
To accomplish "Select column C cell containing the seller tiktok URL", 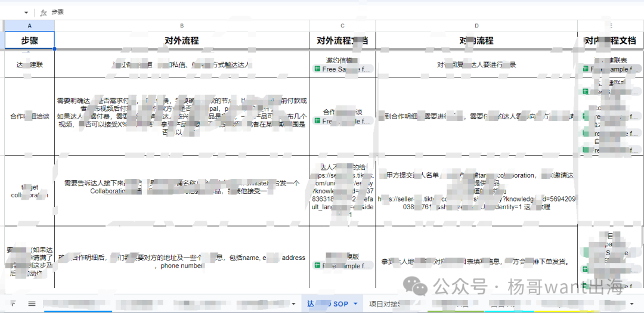I will [x=342, y=191].
